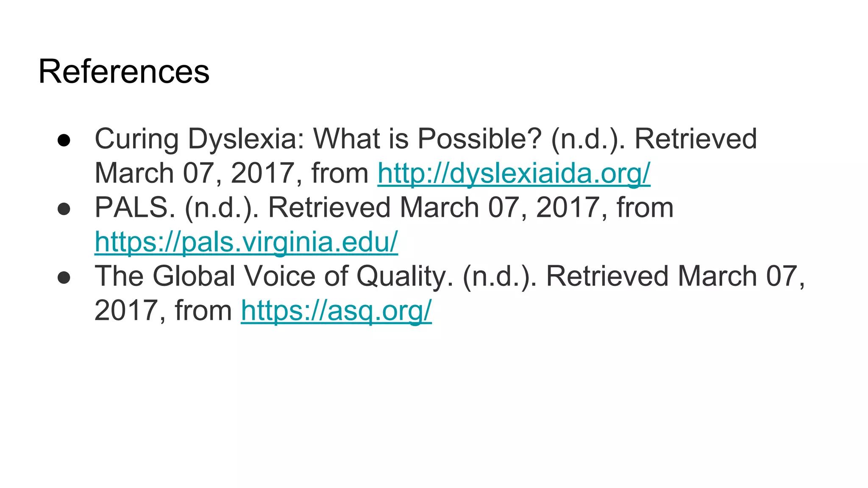Click 'March 07, 2017, from' before dyslexiaida link
The image size is (868, 488).
(231, 174)
